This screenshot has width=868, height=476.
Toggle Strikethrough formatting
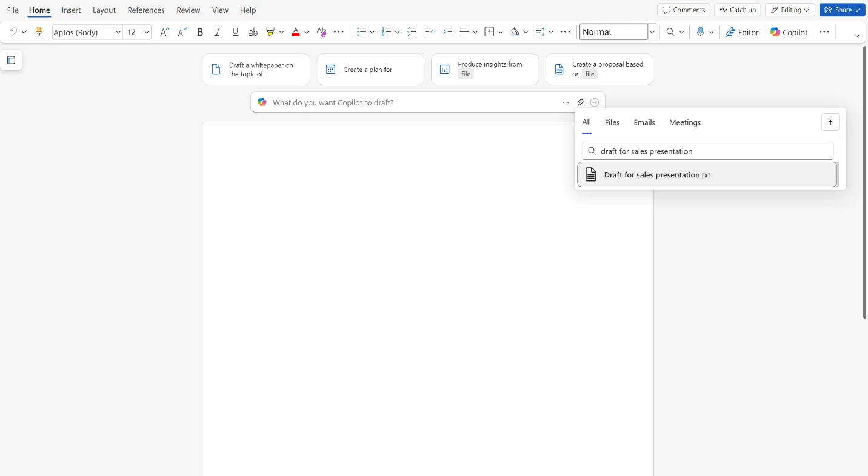253,32
